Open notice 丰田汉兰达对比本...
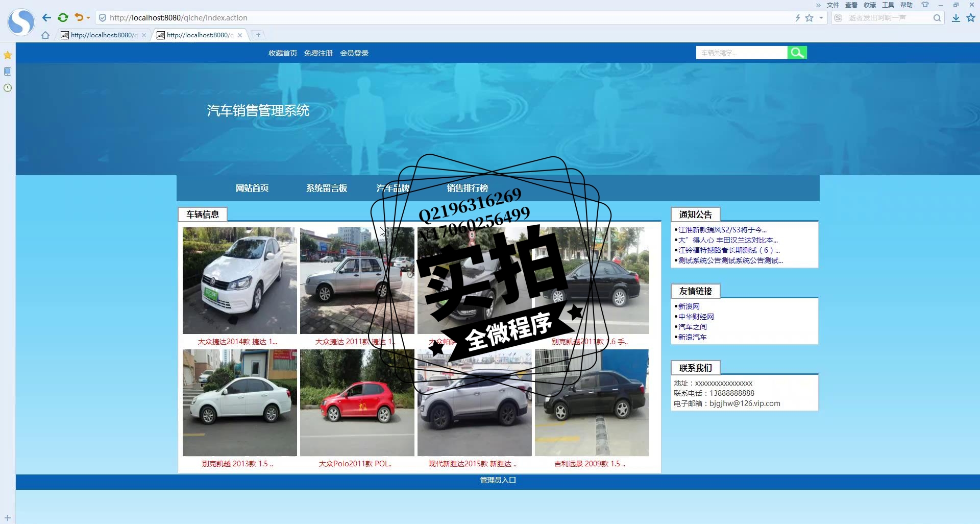The width and height of the screenshot is (980, 524). (728, 240)
